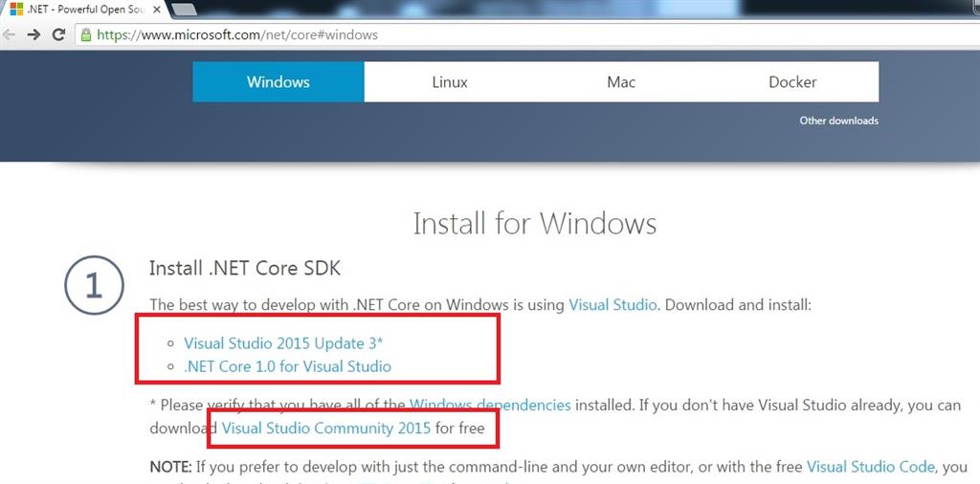Click the address bar URL field
Viewport: 980px width, 484px height.
(525, 35)
